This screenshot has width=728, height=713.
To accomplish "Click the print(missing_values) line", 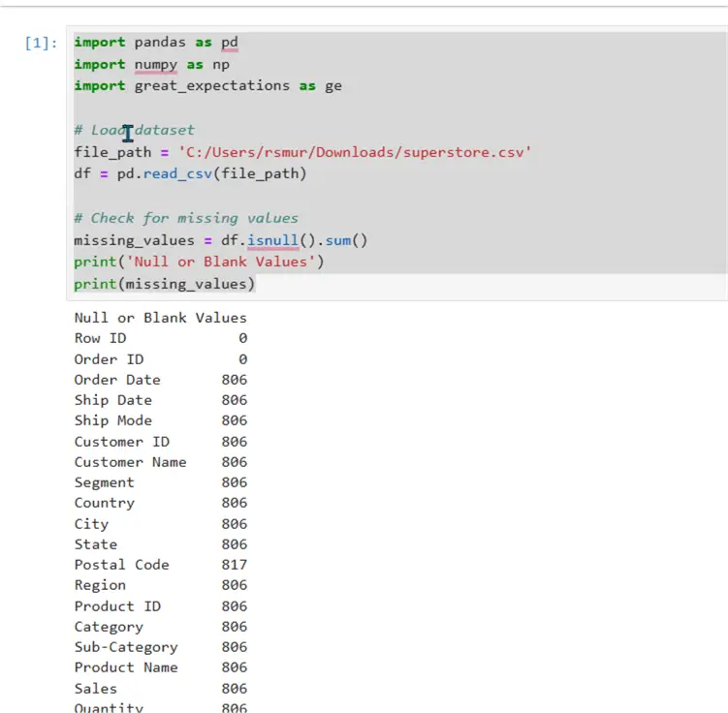I will pos(165,284).
